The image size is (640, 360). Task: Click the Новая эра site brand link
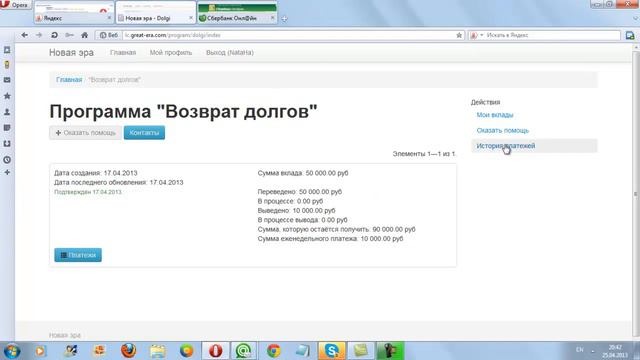click(x=71, y=53)
